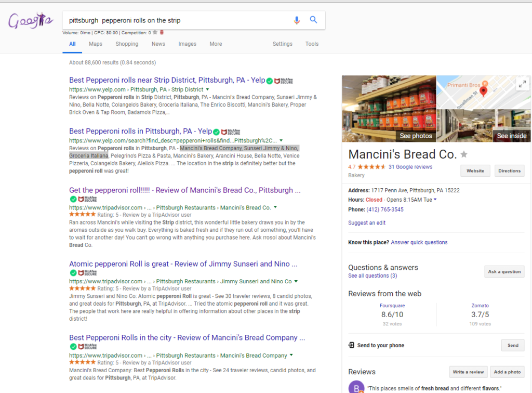Click Suggest an edit
The width and height of the screenshot is (532, 393).
[x=366, y=222]
